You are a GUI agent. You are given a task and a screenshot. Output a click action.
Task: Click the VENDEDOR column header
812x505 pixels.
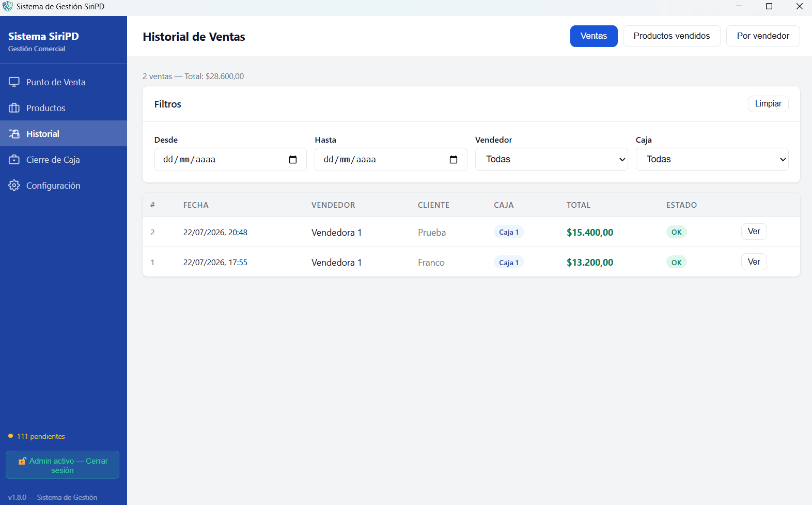pyautogui.click(x=333, y=205)
